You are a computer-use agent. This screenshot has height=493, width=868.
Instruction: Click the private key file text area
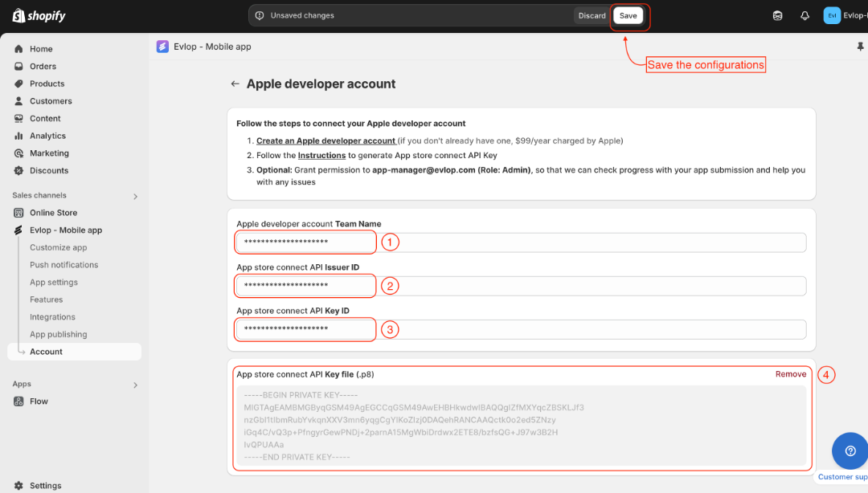click(x=521, y=426)
